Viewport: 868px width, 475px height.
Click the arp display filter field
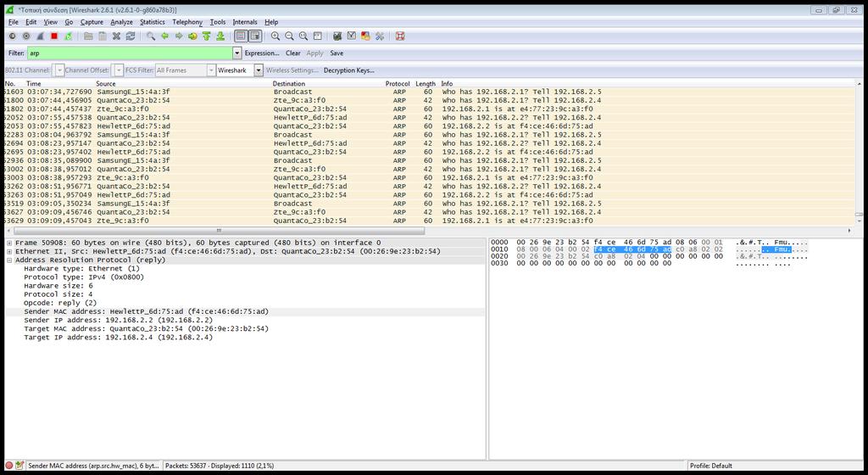pyautogui.click(x=130, y=53)
